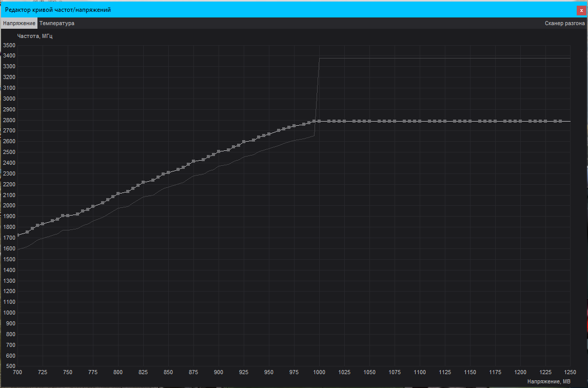Click the 1000 label on frequency axis
Image resolution: width=588 pixels, height=388 pixels.
pos(9,313)
